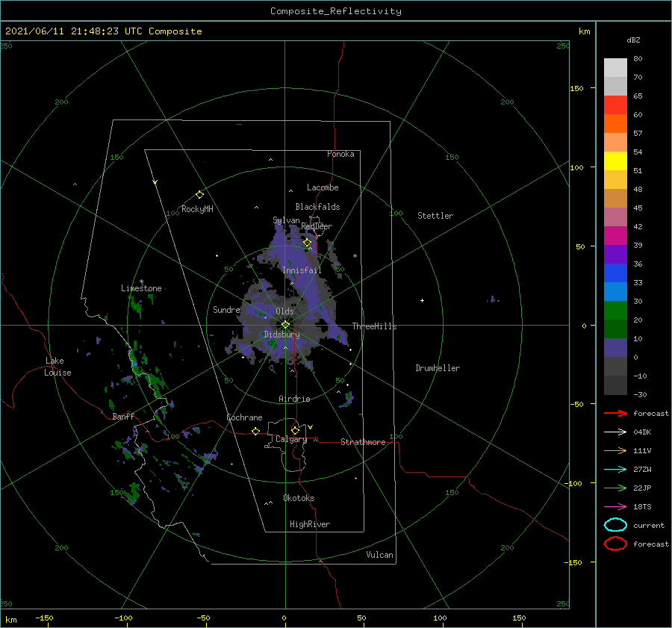The height and width of the screenshot is (628, 672).
Task: Click the Olds label near radar center
Action: pyautogui.click(x=284, y=311)
